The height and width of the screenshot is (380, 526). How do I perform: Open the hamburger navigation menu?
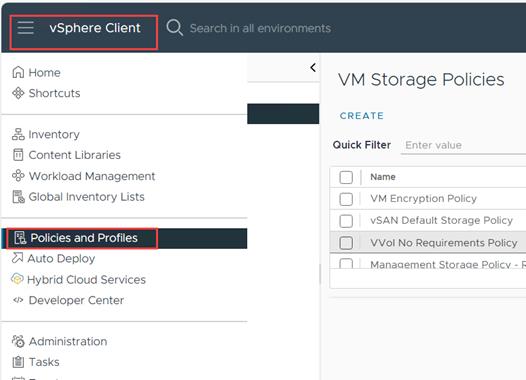pos(25,28)
